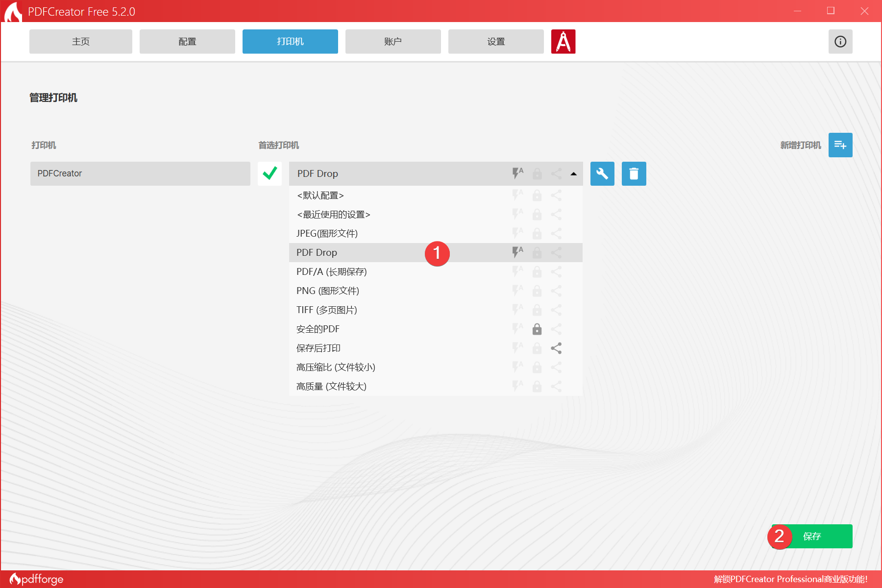
Task: Click the lock icon on 安全的PDF row
Action: pos(537,329)
